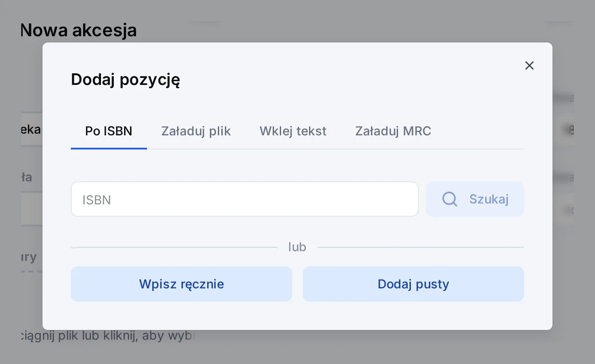Open the Wklej tekst tab
The image size is (595, 364).
293,131
